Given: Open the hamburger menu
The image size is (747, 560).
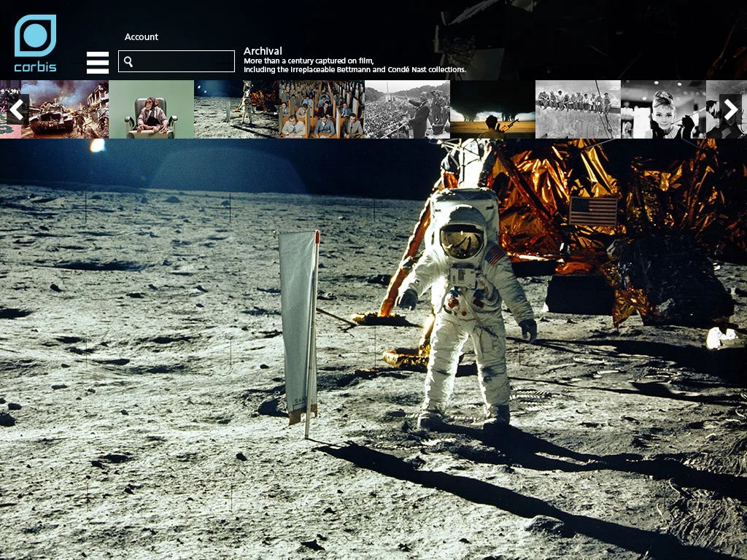Looking at the screenshot, I should 98,63.
